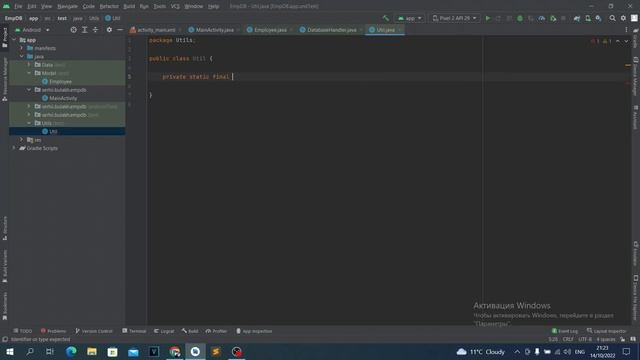
Task: Click the Make Project hammer icon
Action: point(386,18)
